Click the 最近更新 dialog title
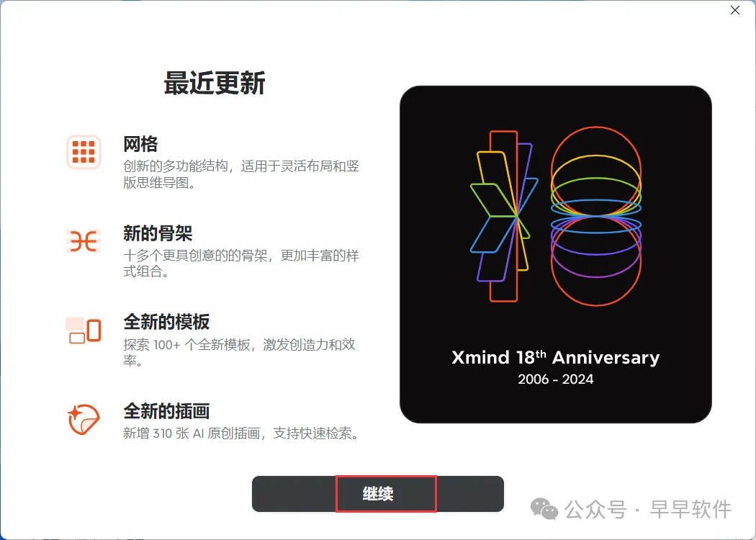Image resolution: width=756 pixels, height=540 pixels. pyautogui.click(x=215, y=83)
